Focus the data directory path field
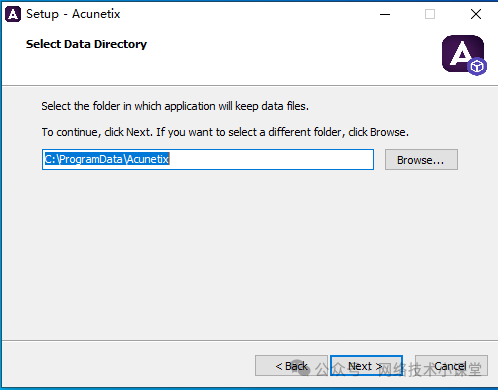498x390 pixels. click(x=208, y=159)
